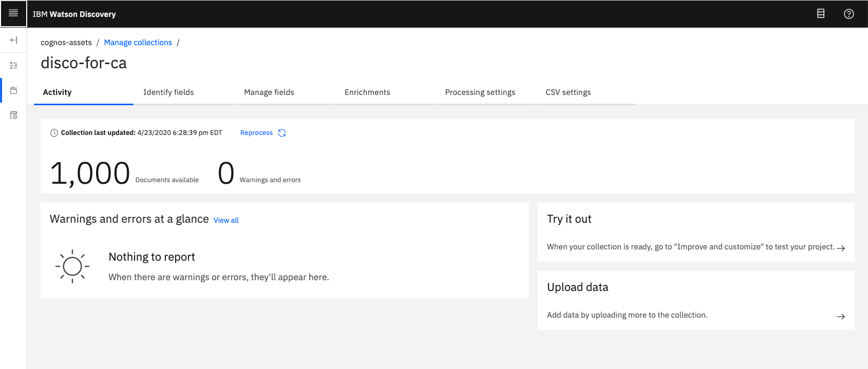Open the Manage fields tab
This screenshot has height=369, width=868.
(285, 92)
